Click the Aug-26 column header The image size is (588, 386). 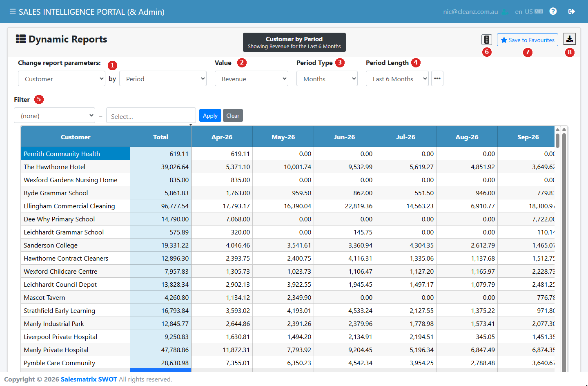click(x=467, y=137)
